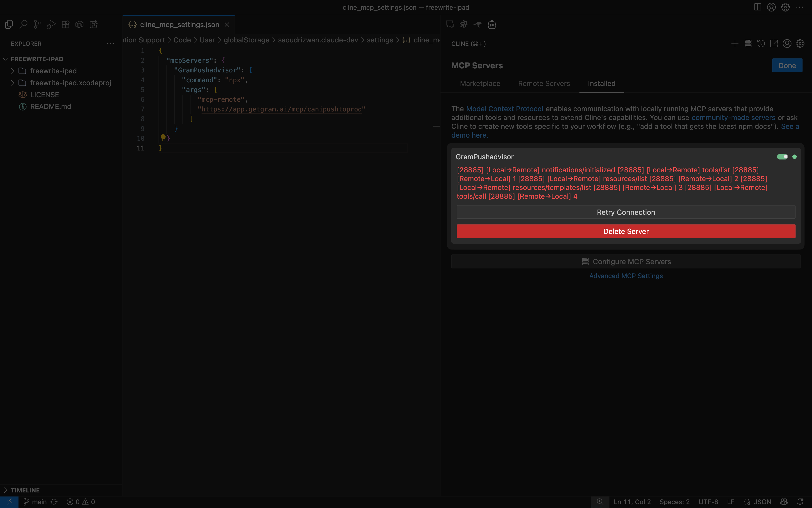
Task: Open Cline settings gear icon
Action: pyautogui.click(x=800, y=43)
